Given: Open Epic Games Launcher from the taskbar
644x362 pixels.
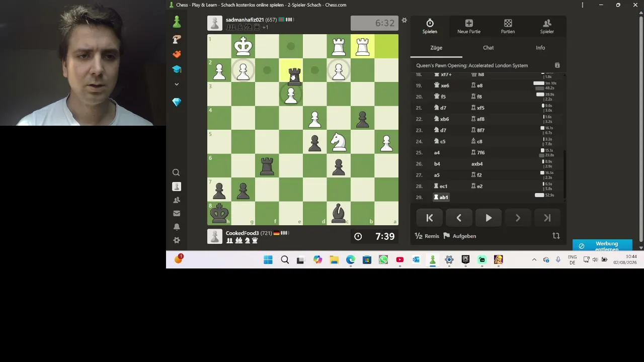Looking at the screenshot, I should pyautogui.click(x=465, y=260).
